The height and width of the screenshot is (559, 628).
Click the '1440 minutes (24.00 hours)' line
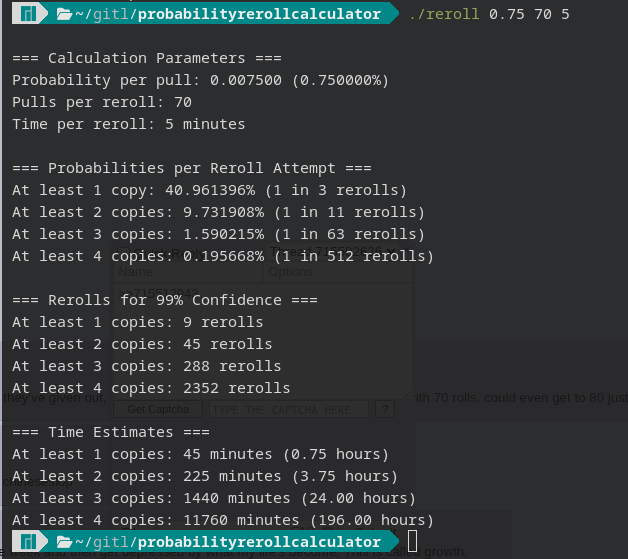click(x=214, y=499)
